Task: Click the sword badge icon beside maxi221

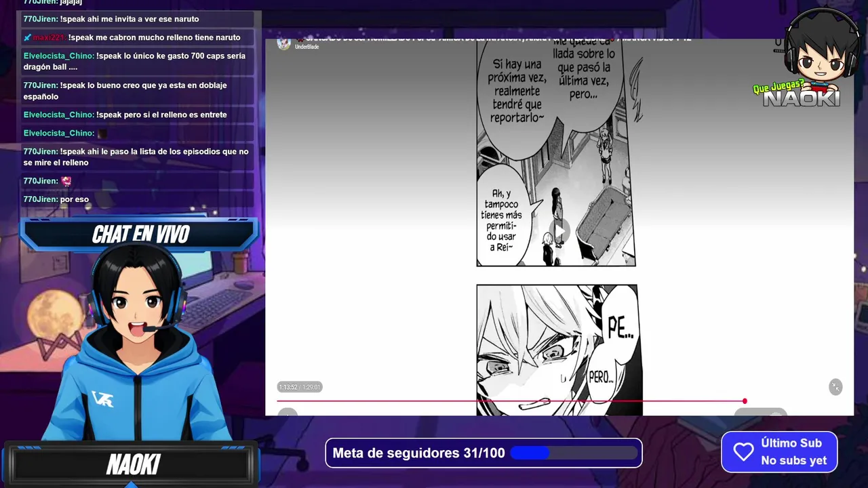Action: pos(27,37)
